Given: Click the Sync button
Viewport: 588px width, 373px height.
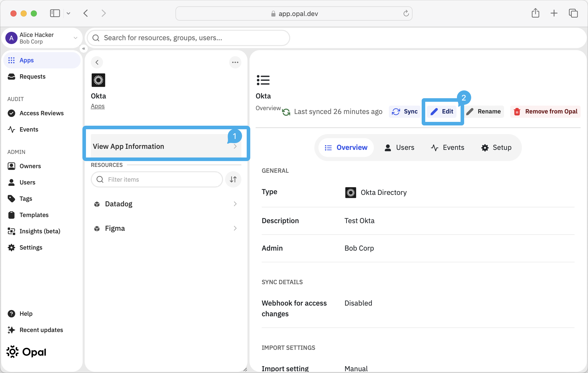Looking at the screenshot, I should (x=405, y=111).
